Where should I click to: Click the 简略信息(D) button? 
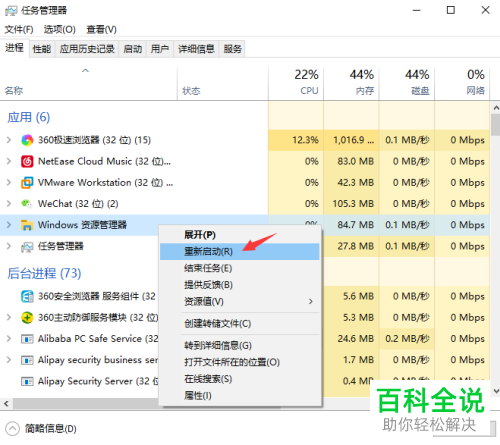click(x=41, y=429)
